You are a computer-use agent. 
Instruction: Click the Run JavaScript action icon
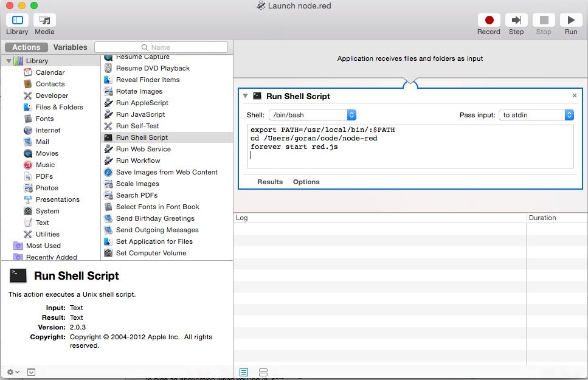pos(108,114)
